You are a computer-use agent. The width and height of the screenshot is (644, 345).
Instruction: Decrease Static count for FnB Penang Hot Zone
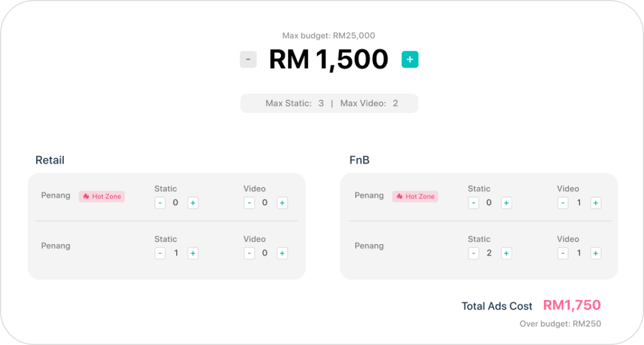pyautogui.click(x=473, y=203)
